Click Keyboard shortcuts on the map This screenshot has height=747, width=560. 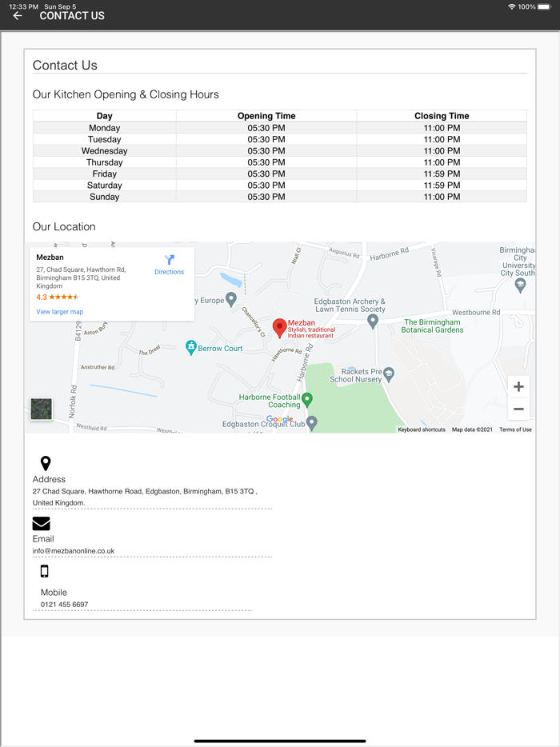(422, 430)
